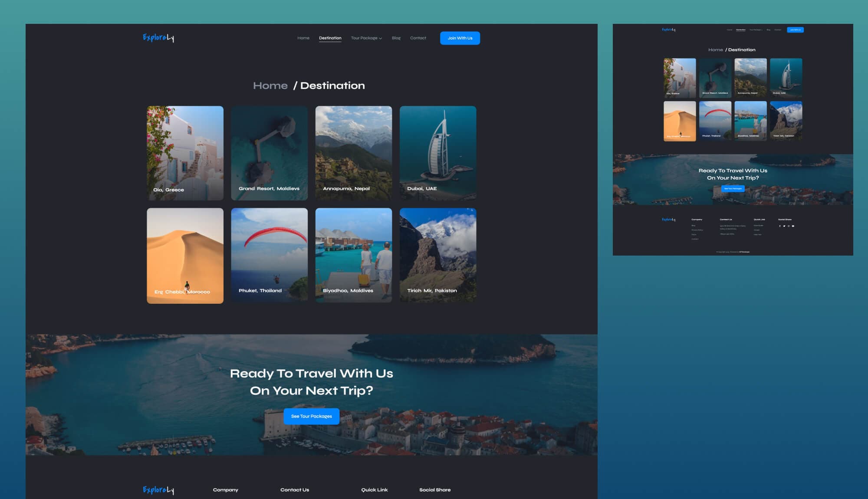Click the FAQs link in the footer
The width and height of the screenshot is (868, 499).
point(694,235)
